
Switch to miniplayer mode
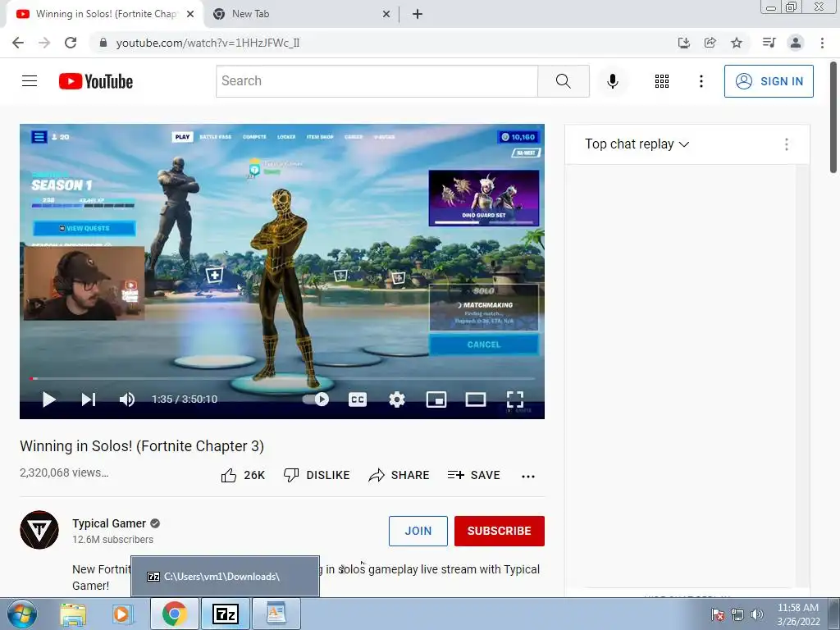pos(436,399)
